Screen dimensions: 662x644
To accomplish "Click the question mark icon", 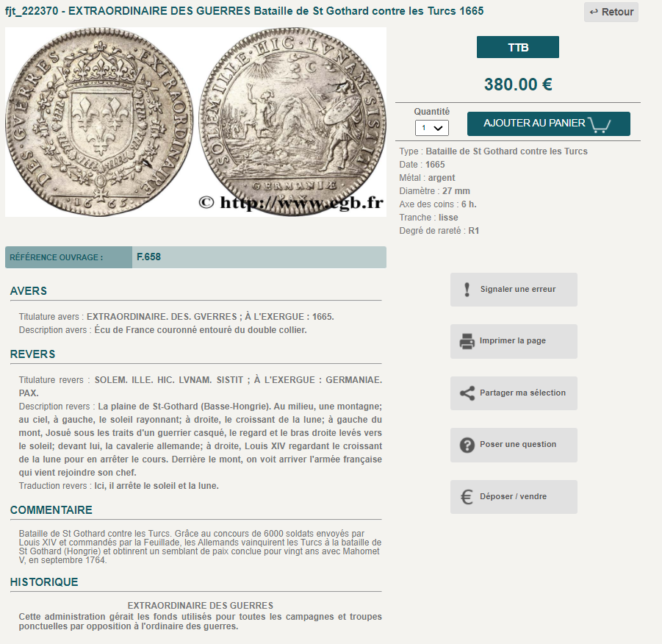I will [x=467, y=445].
